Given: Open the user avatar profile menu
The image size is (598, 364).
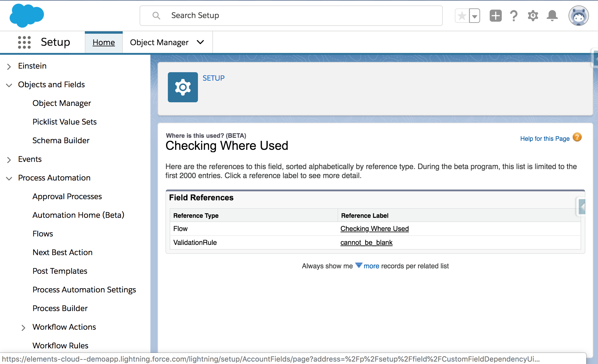Looking at the screenshot, I should point(578,15).
